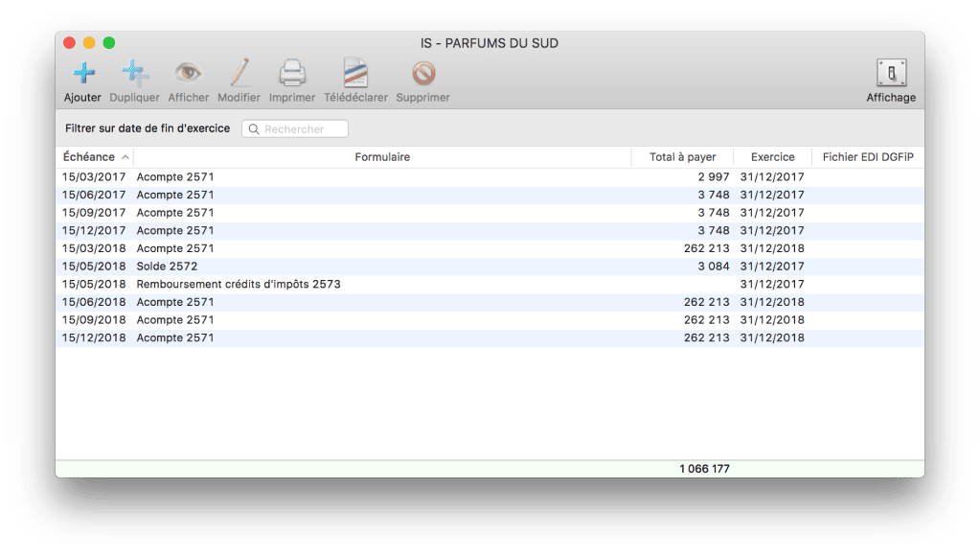Click the Fichier EDI DGFiP header

[x=868, y=157]
